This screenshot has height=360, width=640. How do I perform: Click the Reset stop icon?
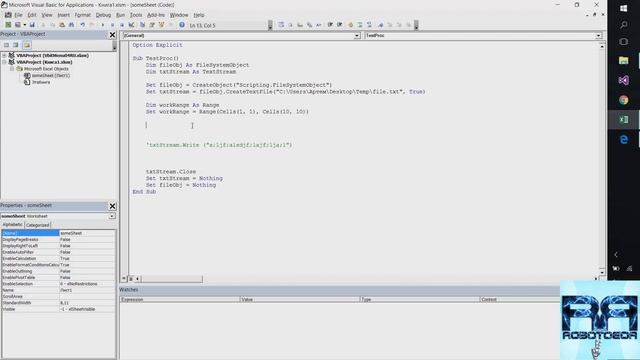(x=122, y=25)
